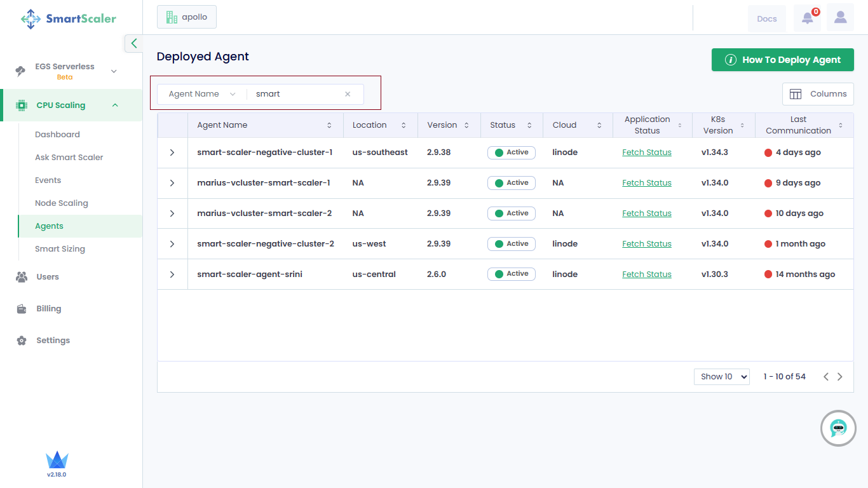The image size is (868, 488).
Task: Open the Agent Name filter dropdown
Action: (202, 94)
